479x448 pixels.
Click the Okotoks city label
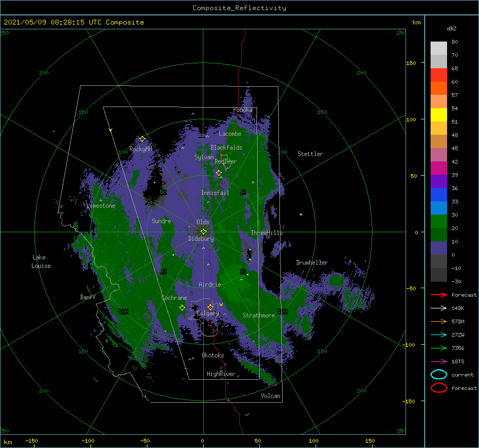coord(213,355)
